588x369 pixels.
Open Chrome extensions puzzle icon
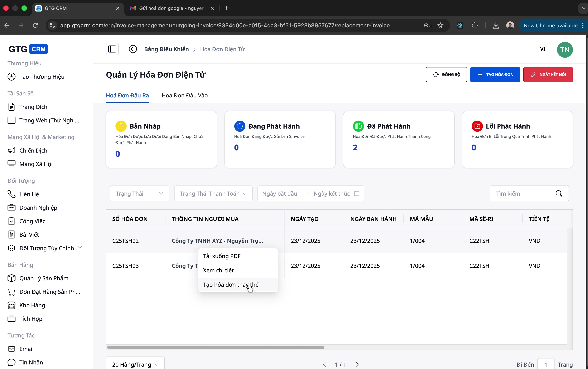coord(475,25)
